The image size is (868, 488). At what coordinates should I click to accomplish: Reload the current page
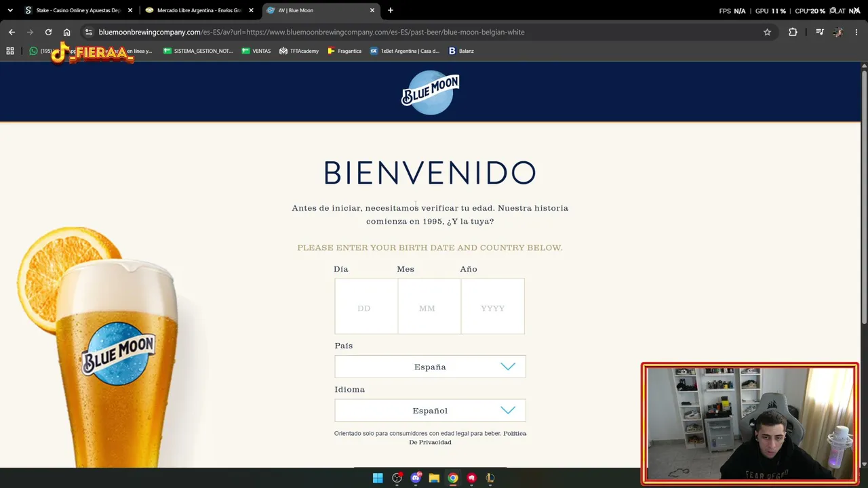tap(48, 32)
